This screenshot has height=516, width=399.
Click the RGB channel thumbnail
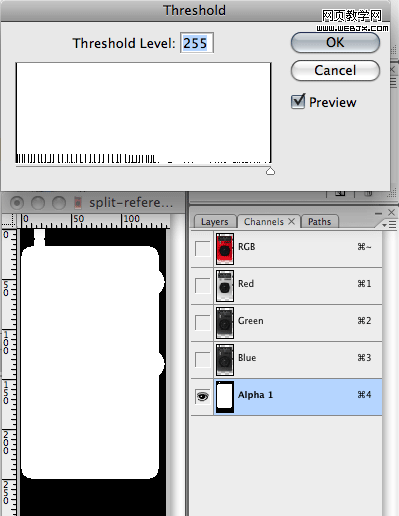225,249
